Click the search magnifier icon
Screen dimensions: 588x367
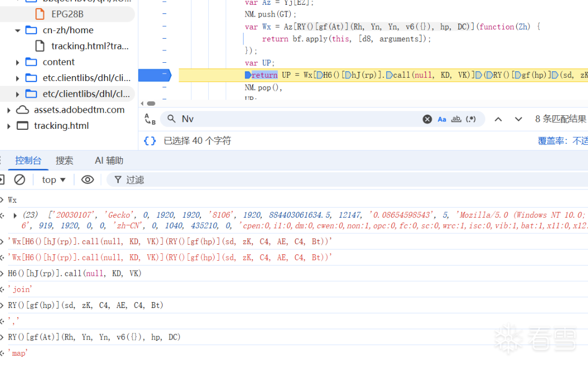(x=171, y=119)
